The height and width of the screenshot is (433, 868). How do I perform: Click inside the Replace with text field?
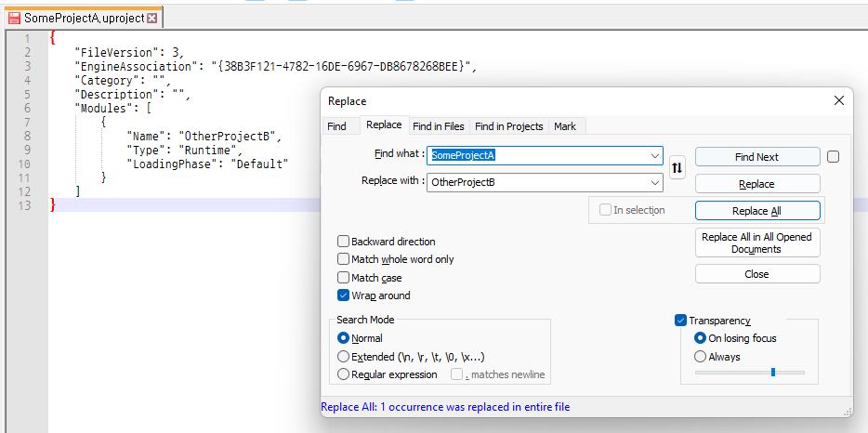[x=539, y=182]
